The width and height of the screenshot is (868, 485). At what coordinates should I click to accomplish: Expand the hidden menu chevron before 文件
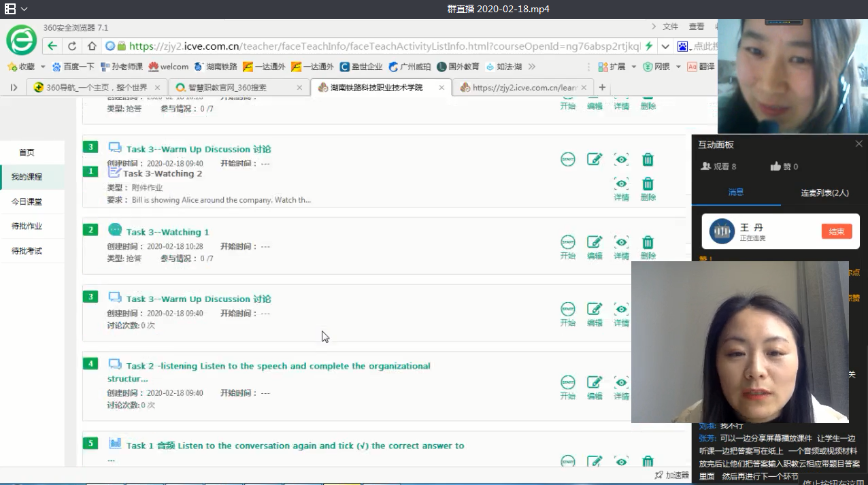pos(654,27)
